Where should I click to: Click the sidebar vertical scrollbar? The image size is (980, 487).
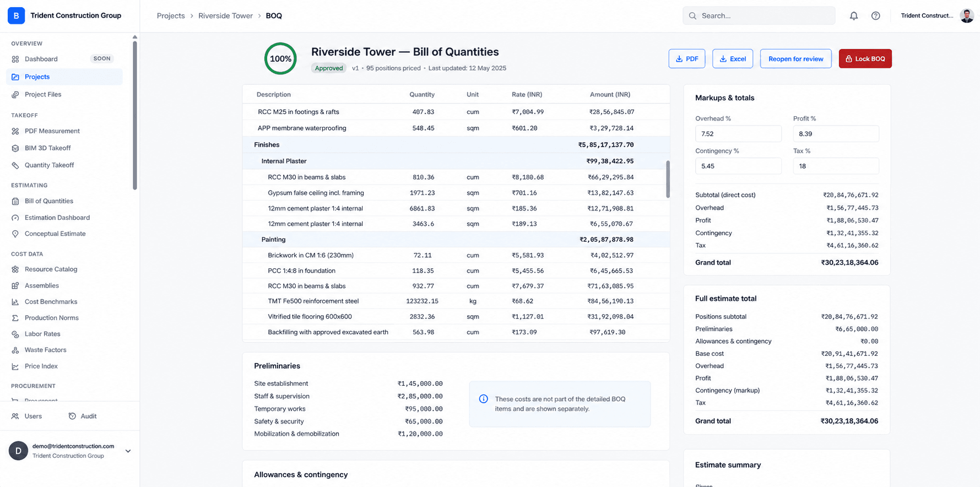pos(135,116)
